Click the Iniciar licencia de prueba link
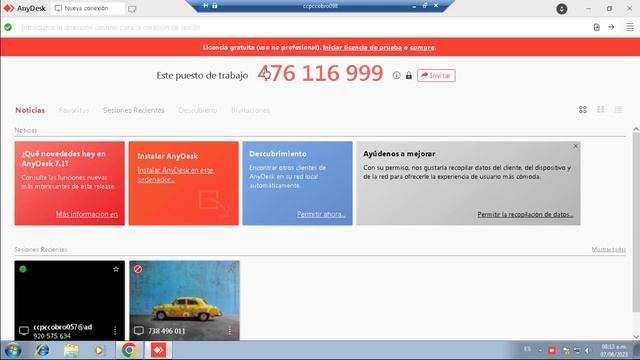This screenshot has width=640, height=360. 362,47
